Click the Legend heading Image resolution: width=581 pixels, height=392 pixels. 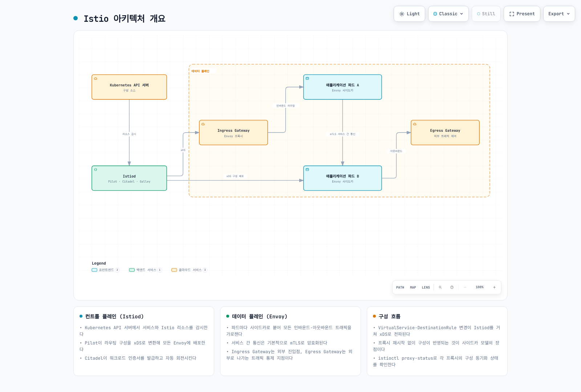coord(99,264)
